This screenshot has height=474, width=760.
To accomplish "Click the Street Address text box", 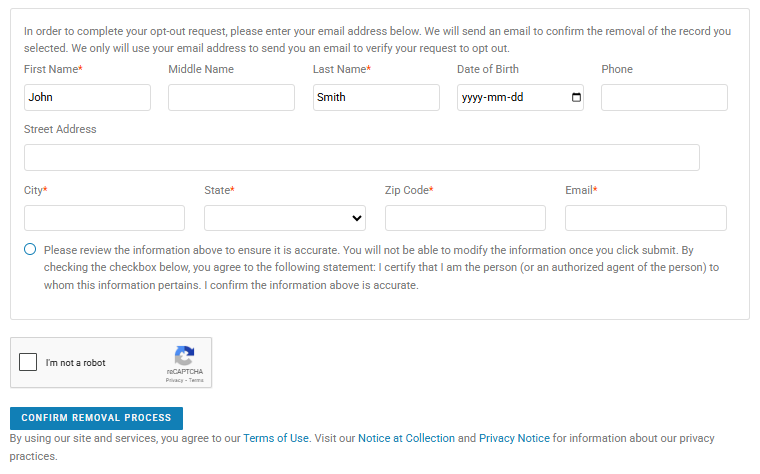I will coord(361,158).
